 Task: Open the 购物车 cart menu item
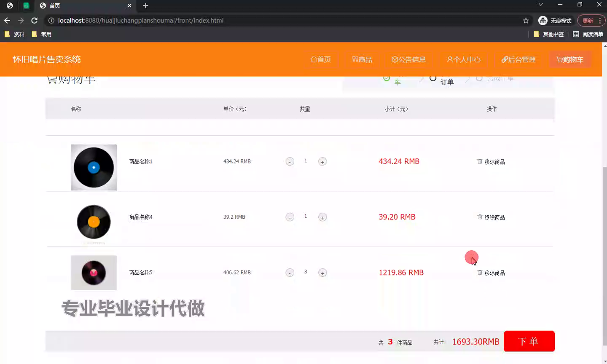pos(570,59)
